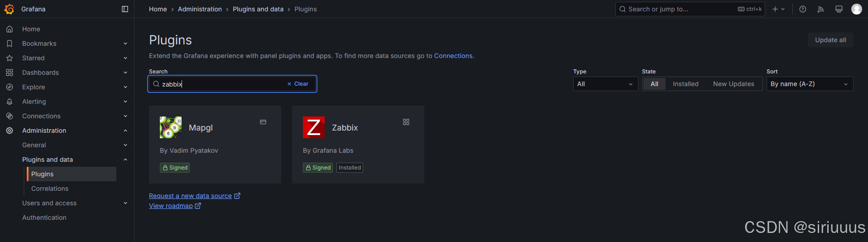Open the Zabbix plugin card

358,145
